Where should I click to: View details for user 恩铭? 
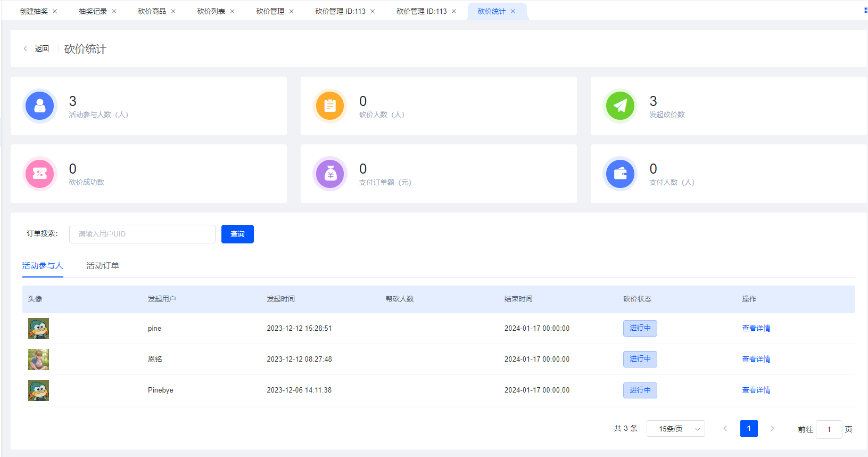coord(756,359)
